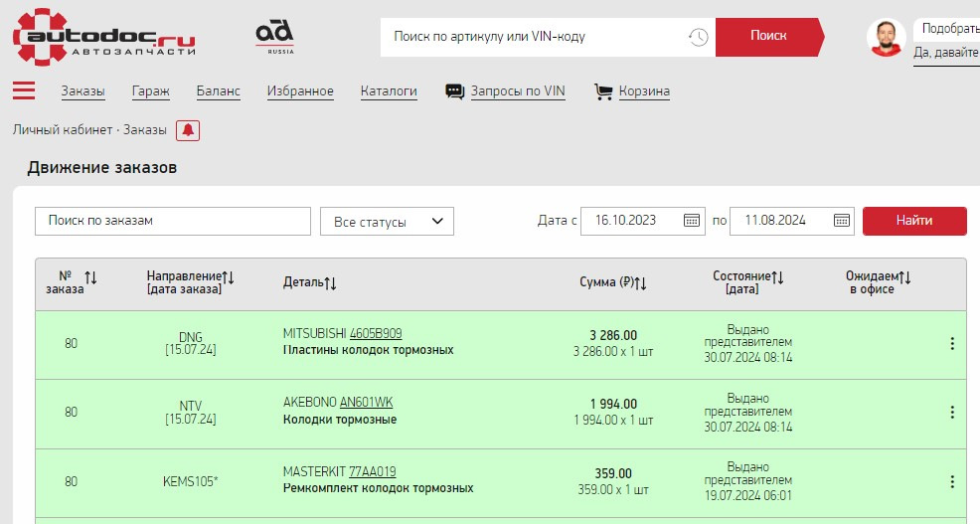Sort by Сумма column arrows
This screenshot has height=524, width=980.
click(640, 283)
